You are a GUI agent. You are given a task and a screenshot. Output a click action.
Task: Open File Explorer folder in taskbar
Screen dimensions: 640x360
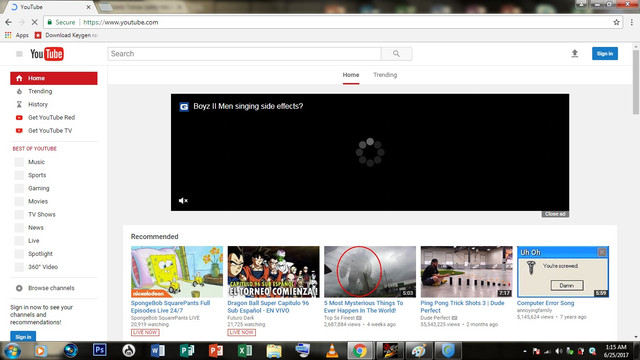click(x=274, y=350)
